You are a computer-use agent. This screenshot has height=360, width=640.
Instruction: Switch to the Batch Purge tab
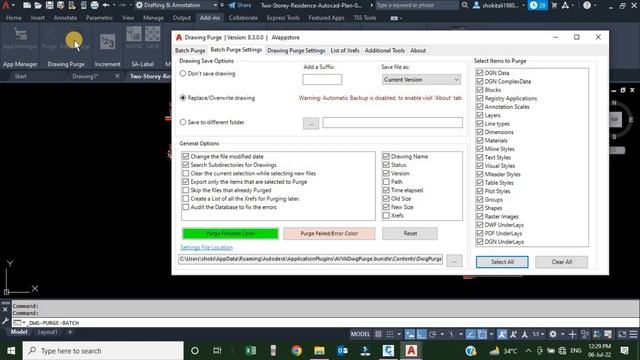[190, 51]
